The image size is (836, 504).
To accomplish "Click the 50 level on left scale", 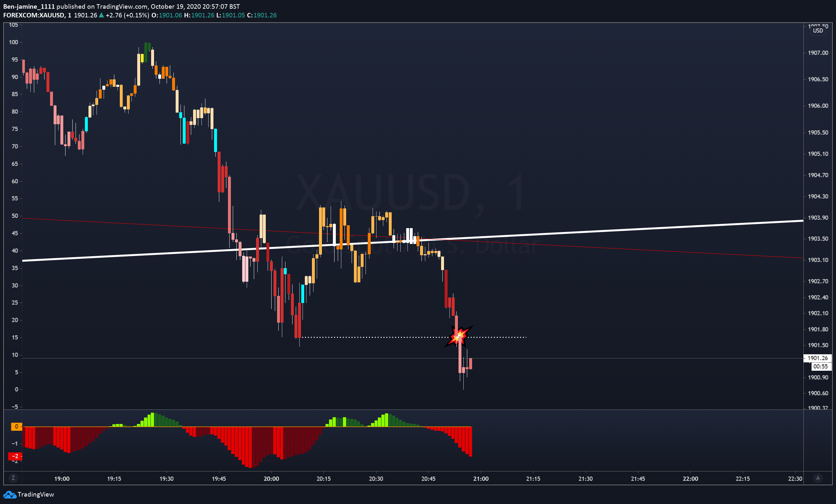I will coord(15,216).
